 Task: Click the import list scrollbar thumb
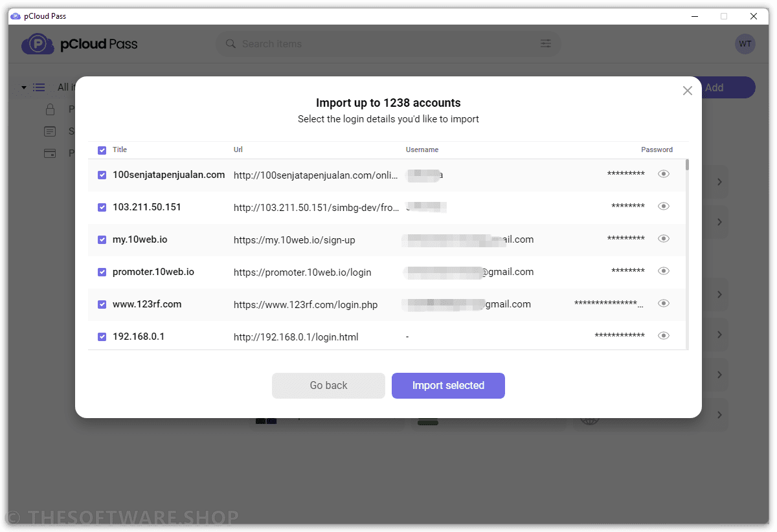687,164
